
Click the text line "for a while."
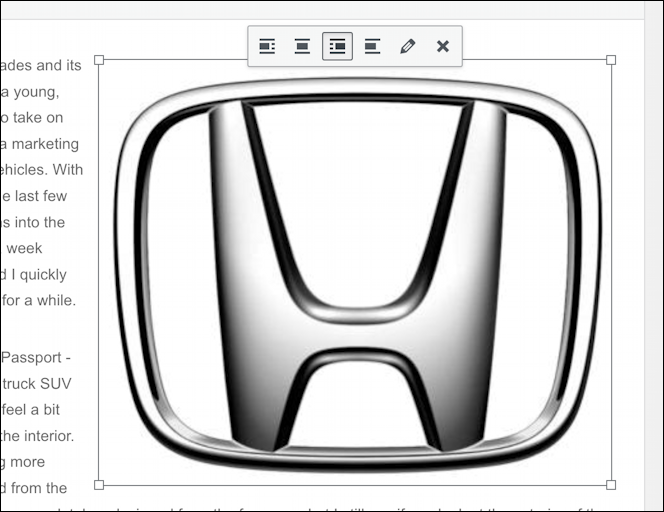pos(39,300)
